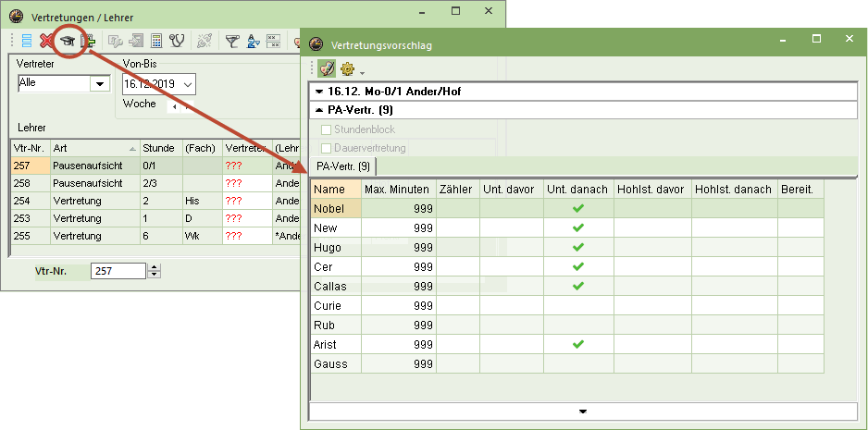Screen dimensions: 868x430
Task: Click the 'Name' column header
Action: tap(336, 190)
